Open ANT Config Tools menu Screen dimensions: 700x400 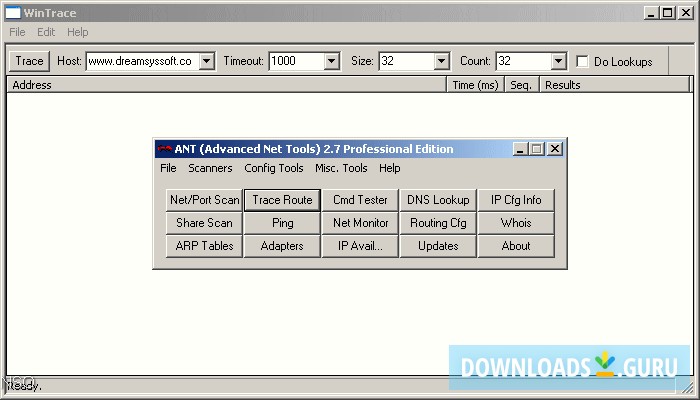[274, 168]
